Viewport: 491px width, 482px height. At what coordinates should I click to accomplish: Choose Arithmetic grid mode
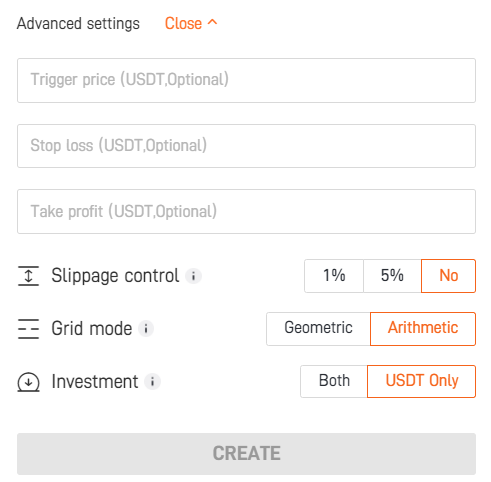tap(423, 329)
